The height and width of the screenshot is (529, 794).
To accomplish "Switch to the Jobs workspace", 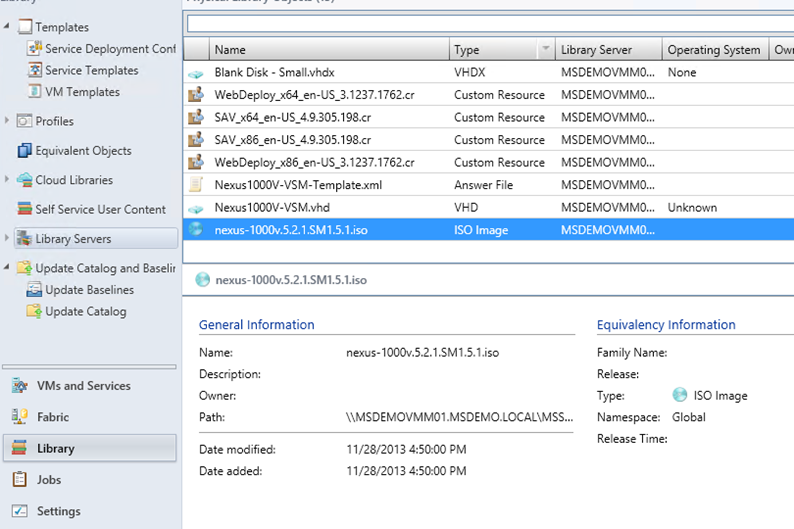I will click(90, 480).
